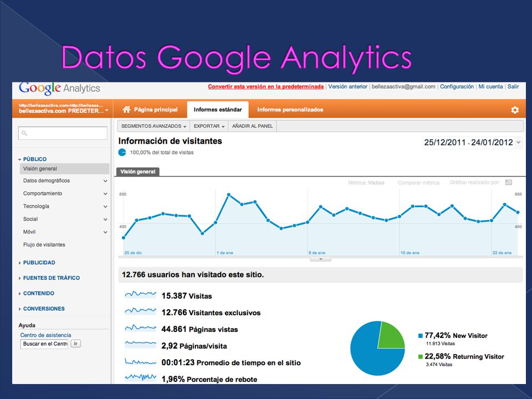Open the bellezaactiva.com profile dropdown
This screenshot has height=399, width=532.
coord(63,109)
